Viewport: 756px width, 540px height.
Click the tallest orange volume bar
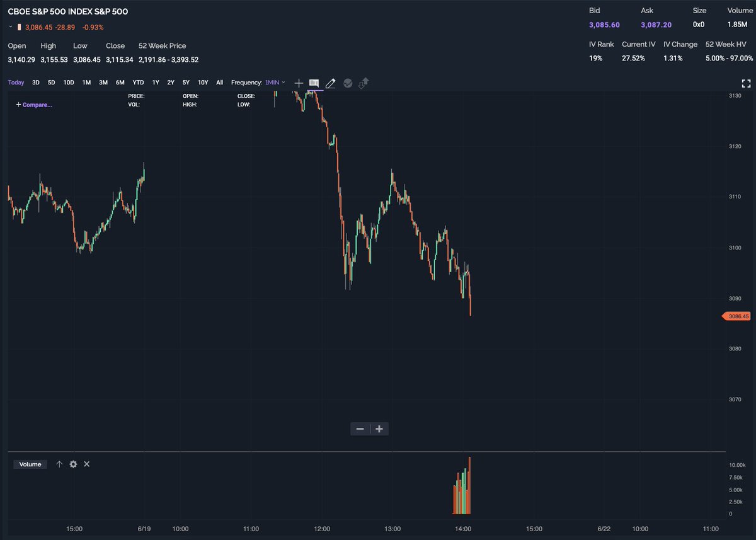pyautogui.click(x=469, y=486)
